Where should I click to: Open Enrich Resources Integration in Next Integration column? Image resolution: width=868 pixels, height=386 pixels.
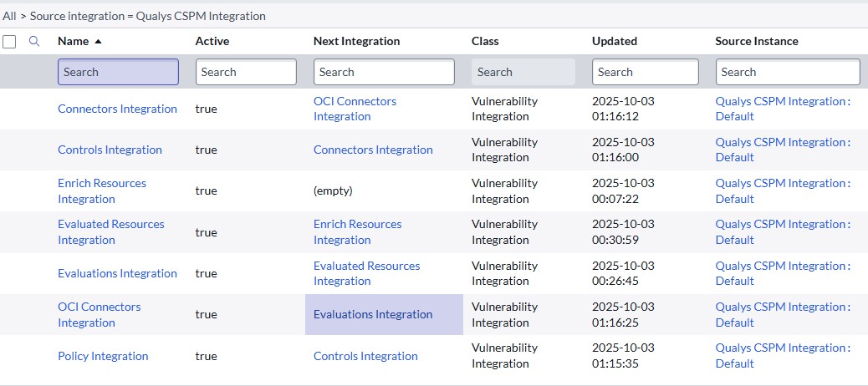pos(358,231)
